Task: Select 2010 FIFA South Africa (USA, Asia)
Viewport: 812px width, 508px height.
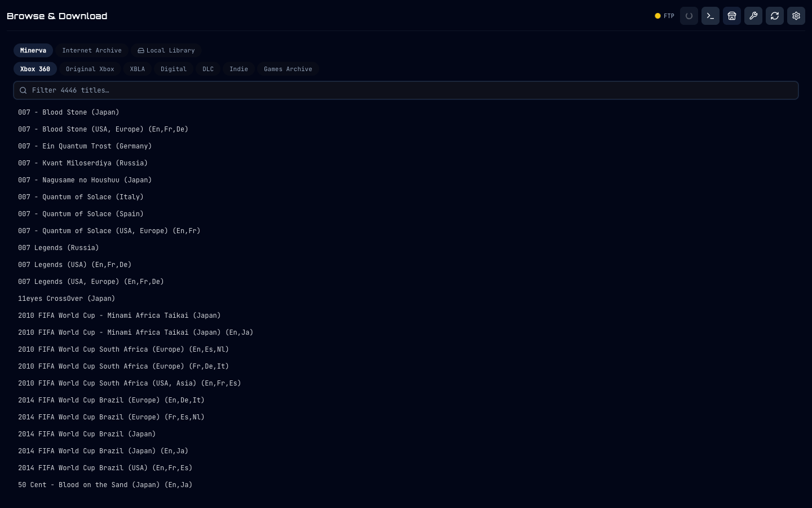Action: [x=406, y=383]
